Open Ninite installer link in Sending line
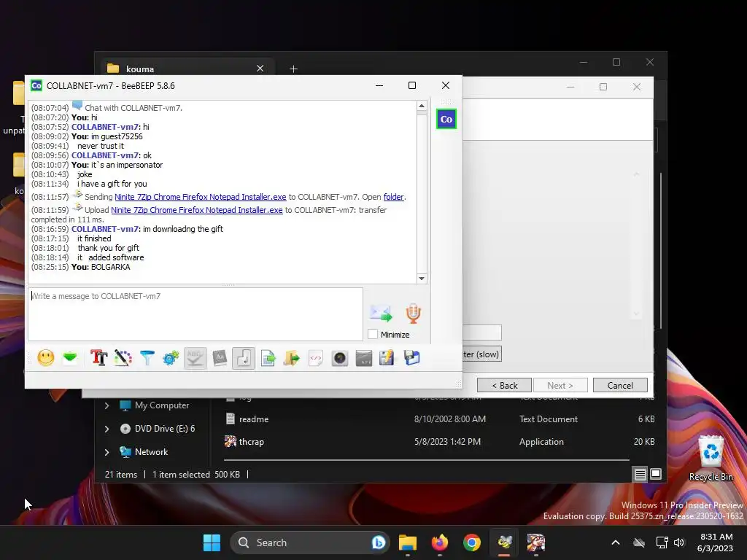 pos(200,197)
